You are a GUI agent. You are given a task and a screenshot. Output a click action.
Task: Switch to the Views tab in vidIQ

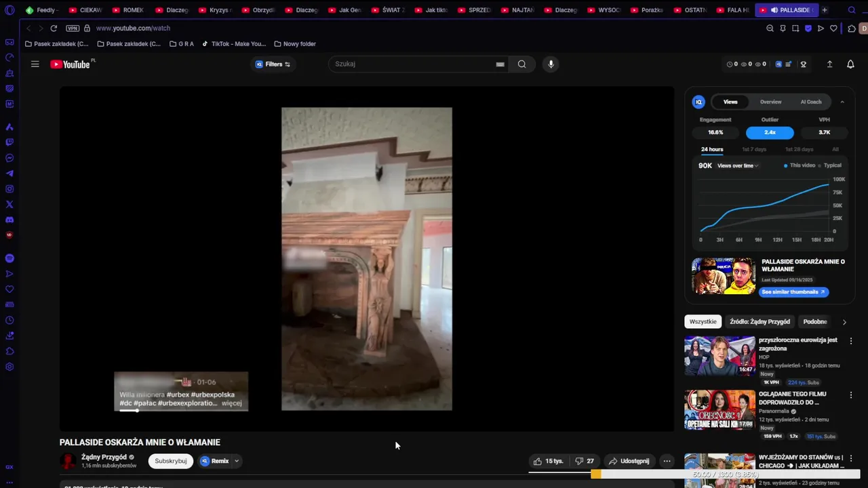[730, 102]
